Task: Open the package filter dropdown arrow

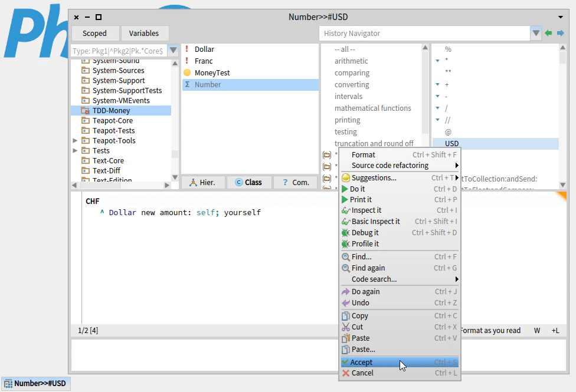Action: coord(173,51)
